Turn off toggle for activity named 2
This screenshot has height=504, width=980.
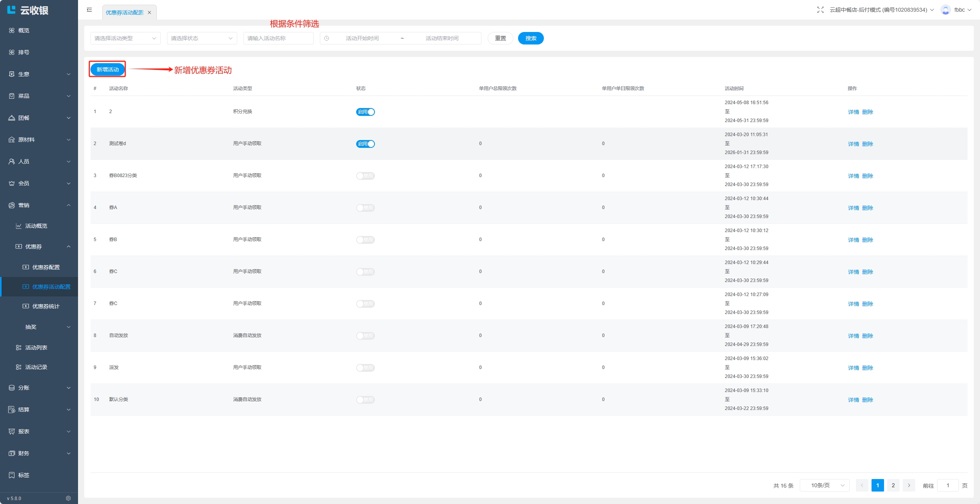(365, 112)
